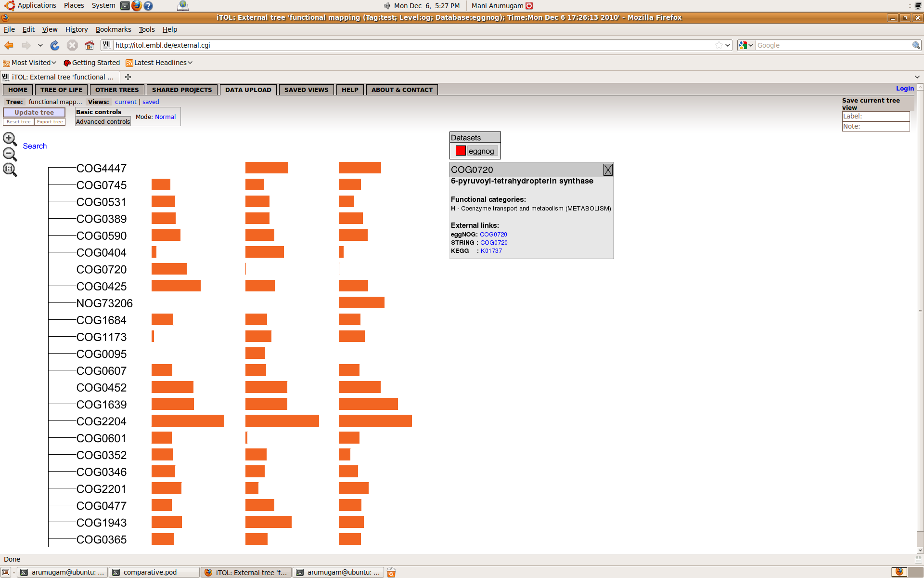This screenshot has width=924, height=578.
Task: Expand the Most Visited bookmarks dropdown
Action: (30, 63)
